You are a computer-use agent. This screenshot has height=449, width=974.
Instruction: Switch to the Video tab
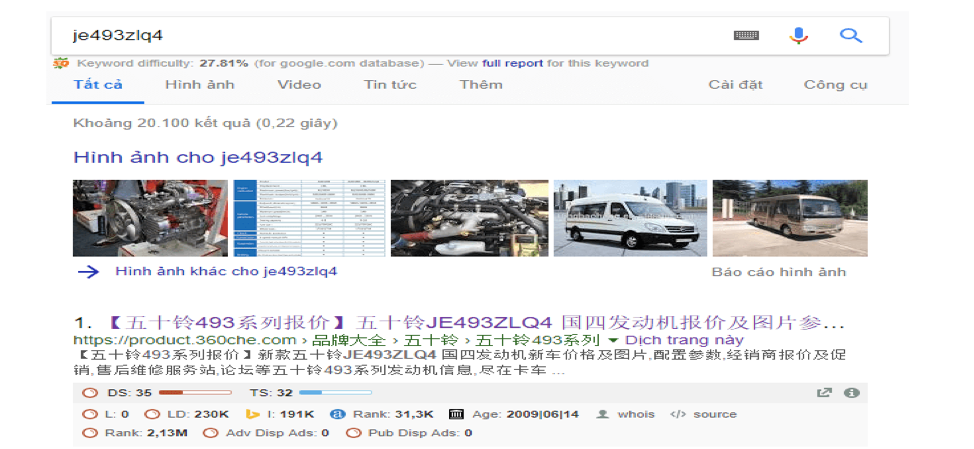[299, 84]
